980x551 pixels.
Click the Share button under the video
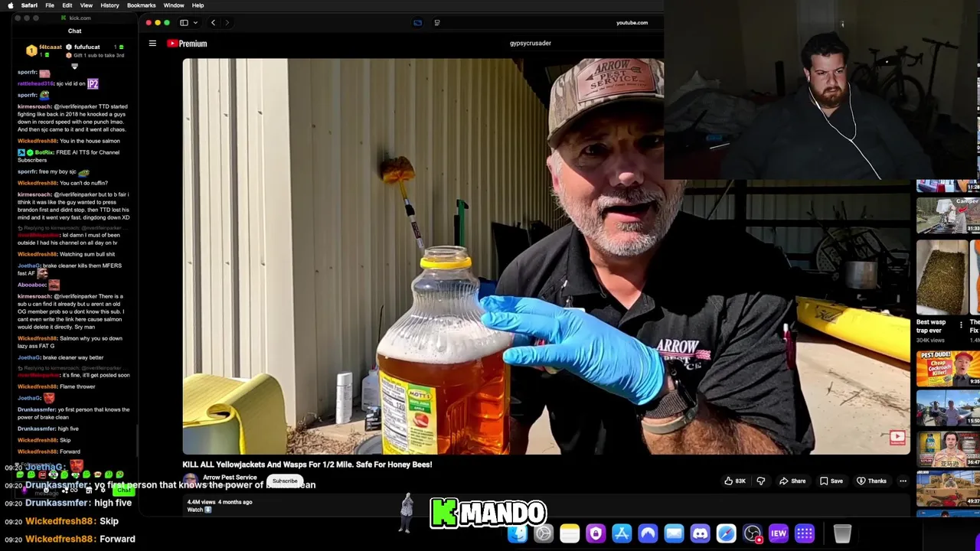pyautogui.click(x=792, y=481)
